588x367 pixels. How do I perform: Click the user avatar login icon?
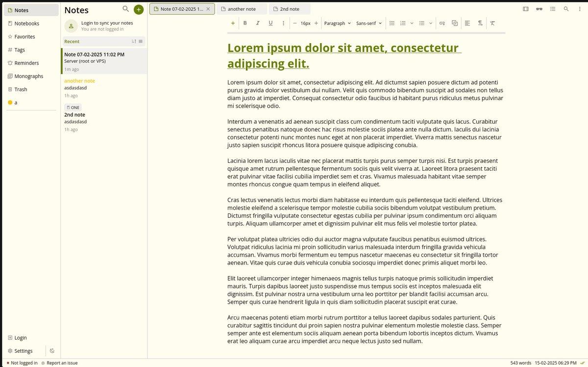(71, 26)
